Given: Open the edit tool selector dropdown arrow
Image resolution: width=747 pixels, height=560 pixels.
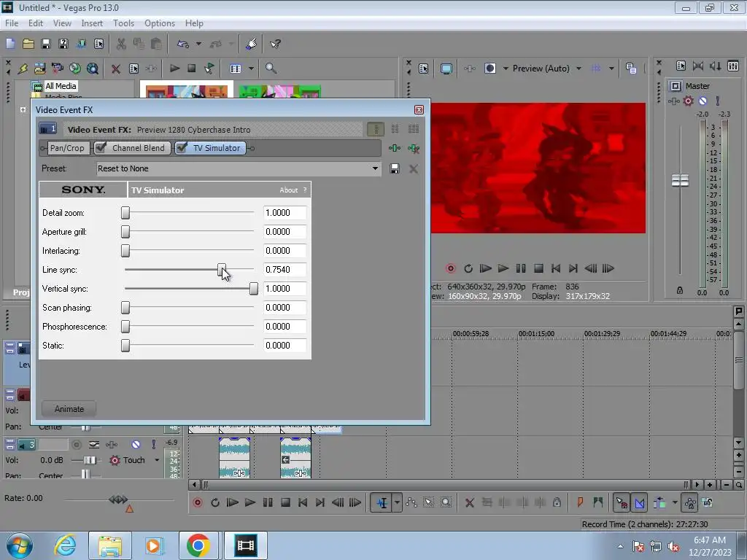Looking at the screenshot, I should click(x=397, y=502).
